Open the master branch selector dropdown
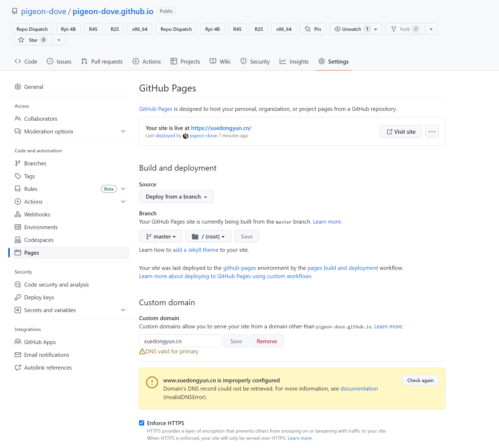 [x=161, y=236]
